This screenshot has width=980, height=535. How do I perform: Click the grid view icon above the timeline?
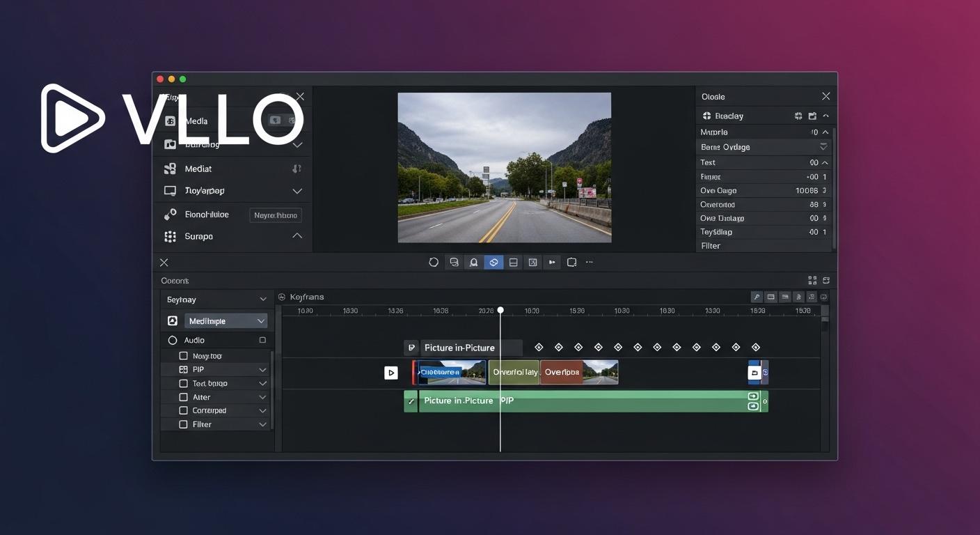[x=812, y=281]
